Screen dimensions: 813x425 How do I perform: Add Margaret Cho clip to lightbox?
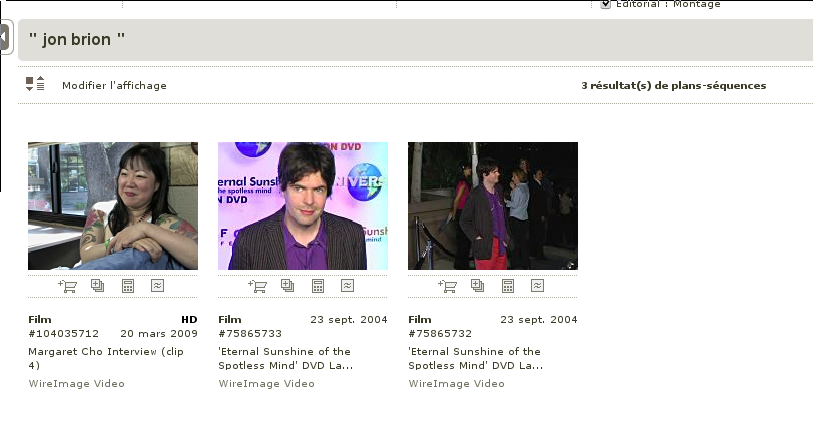pyautogui.click(x=97, y=286)
